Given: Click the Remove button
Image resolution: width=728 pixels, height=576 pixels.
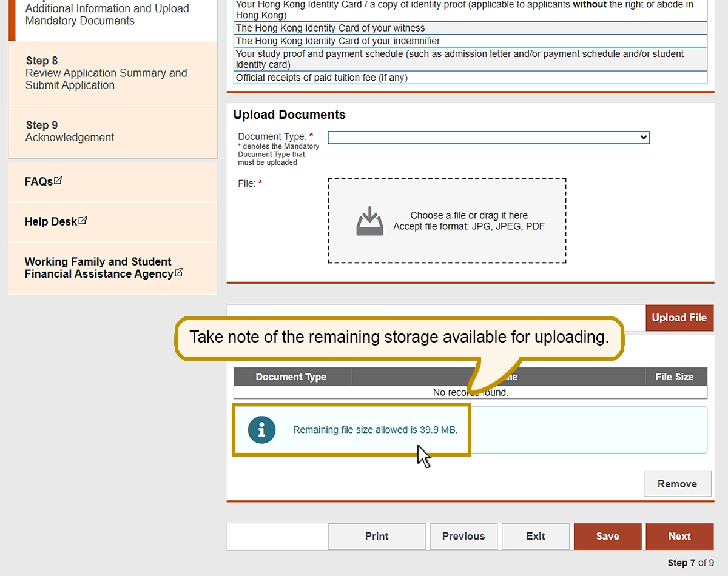Looking at the screenshot, I should click(x=677, y=484).
